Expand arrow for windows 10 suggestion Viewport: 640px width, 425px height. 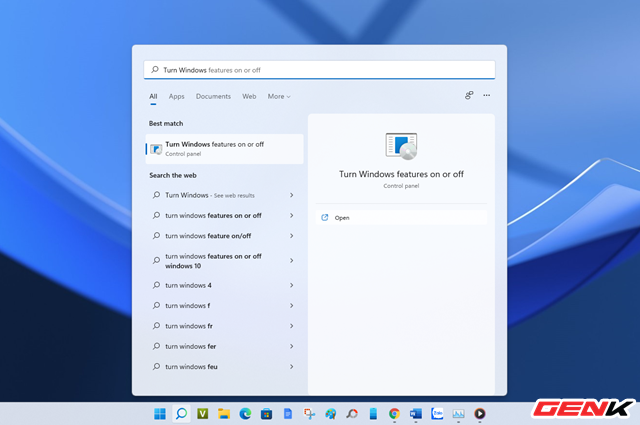[291, 260]
